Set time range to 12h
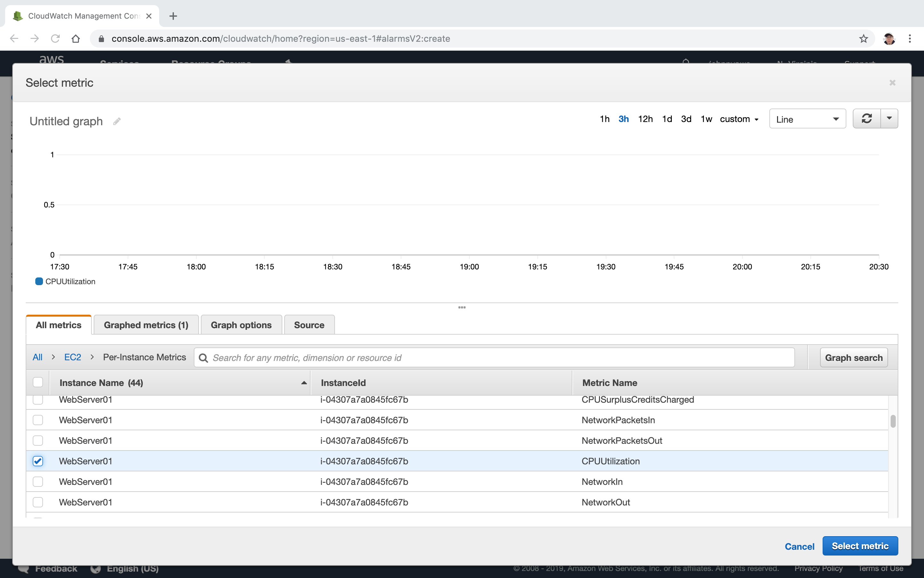The image size is (924, 578). 645,119
